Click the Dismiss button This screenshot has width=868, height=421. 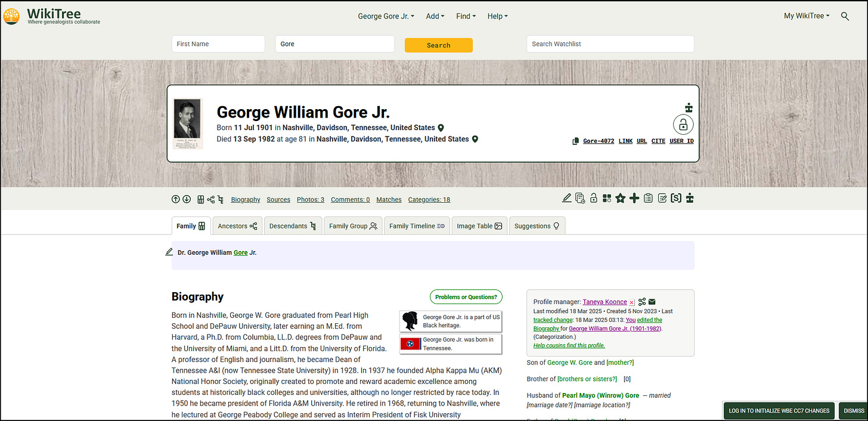click(x=854, y=411)
